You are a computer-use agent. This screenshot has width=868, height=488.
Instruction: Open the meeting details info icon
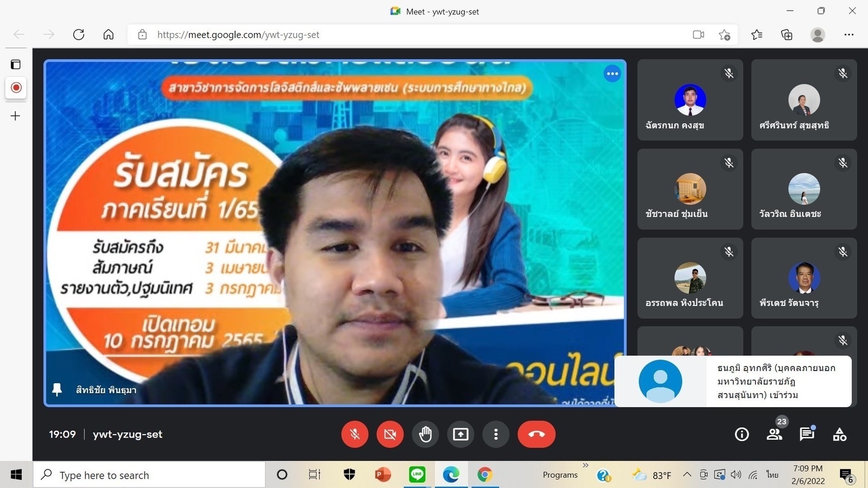pos(742,434)
